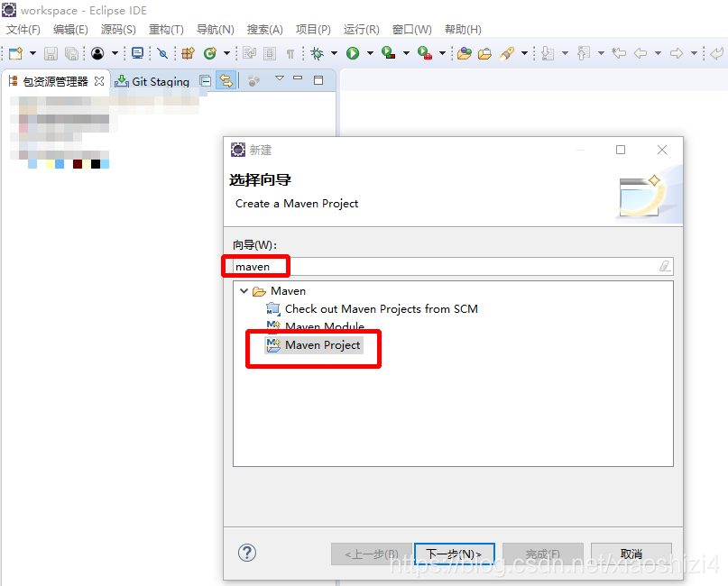Open the 项目(P) menu

(x=313, y=30)
